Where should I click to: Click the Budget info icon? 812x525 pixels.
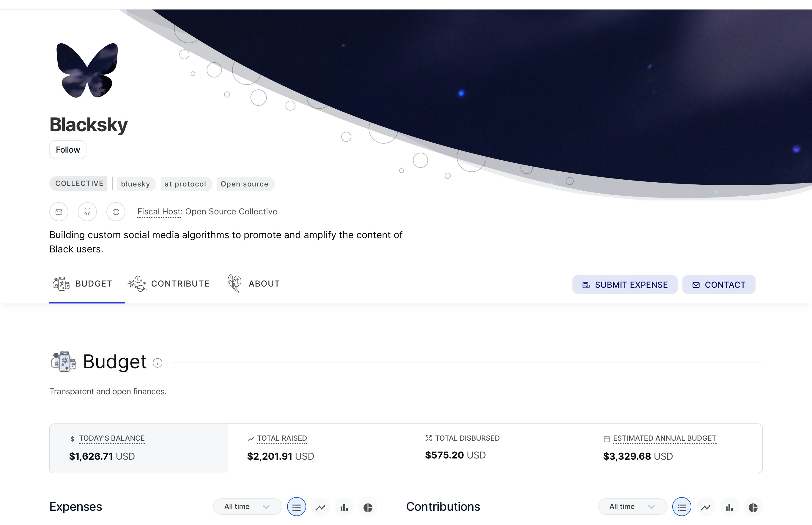[x=158, y=363]
